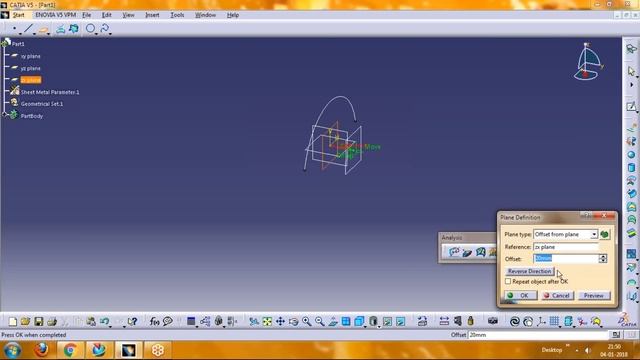Image resolution: width=640 pixels, height=360 pixels.
Task: Click the Offset box in status bar
Action: coord(538,335)
